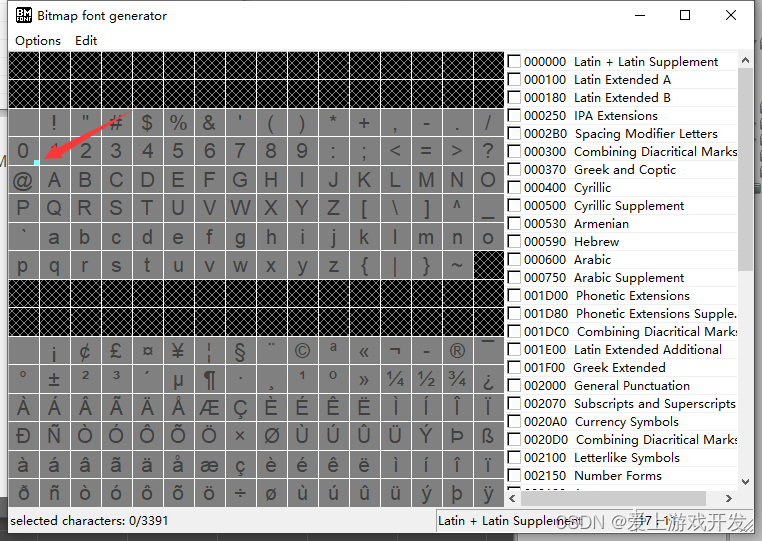Viewport: 762px width, 541px height.
Task: Select the Æ ligature glyph
Action: [x=209, y=408]
